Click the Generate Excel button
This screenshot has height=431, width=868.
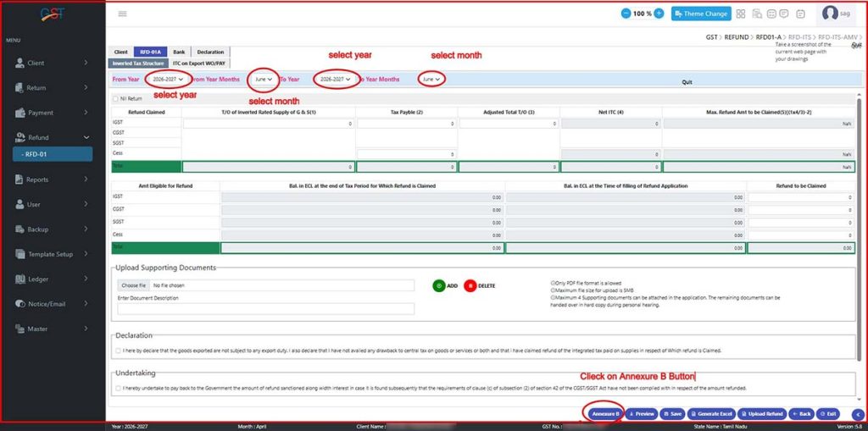click(x=711, y=414)
